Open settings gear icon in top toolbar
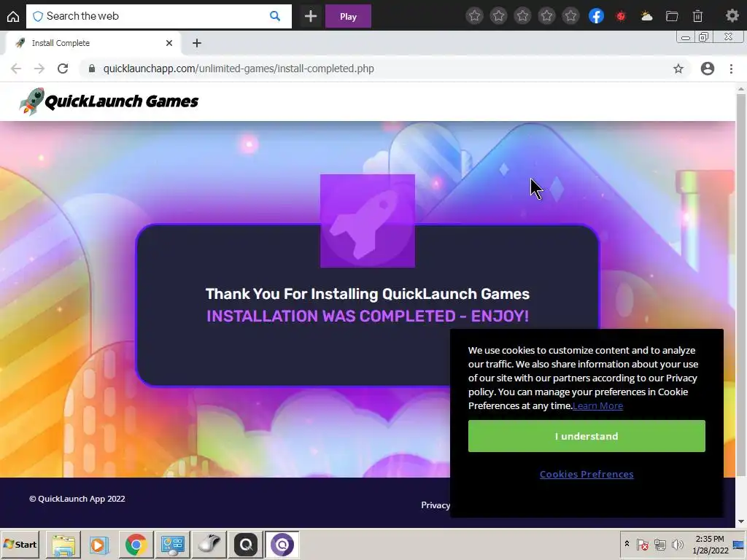 coord(732,16)
